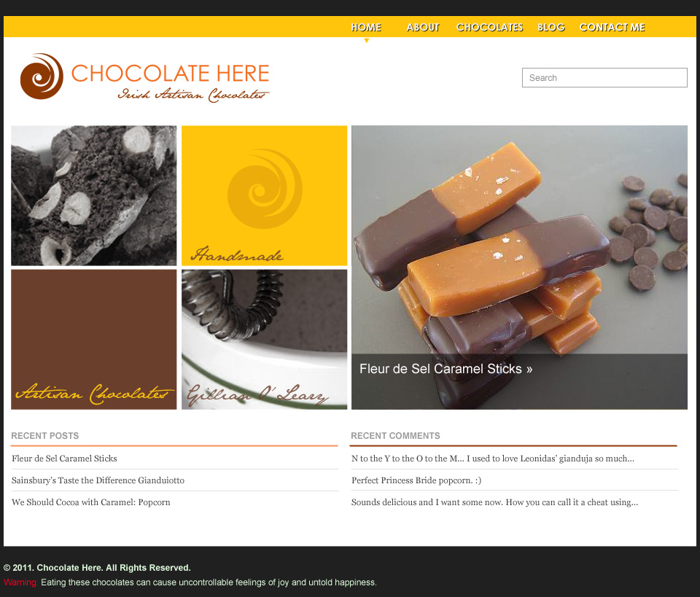The width and height of the screenshot is (700, 597).
Task: Click in the Search field
Action: click(x=604, y=78)
